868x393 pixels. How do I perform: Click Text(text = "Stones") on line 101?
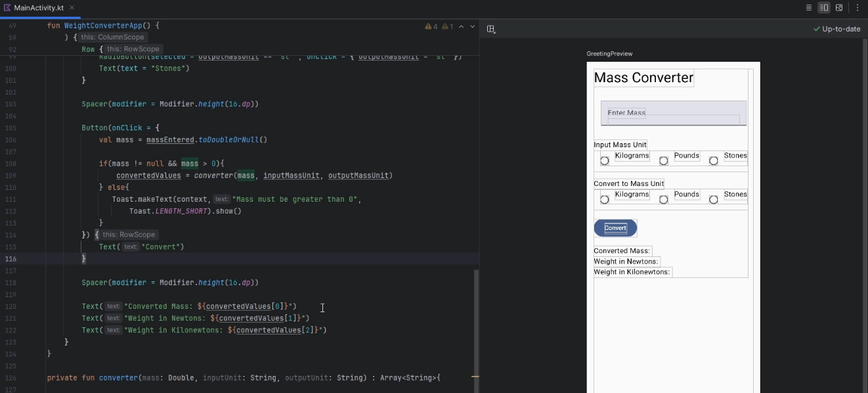(144, 68)
